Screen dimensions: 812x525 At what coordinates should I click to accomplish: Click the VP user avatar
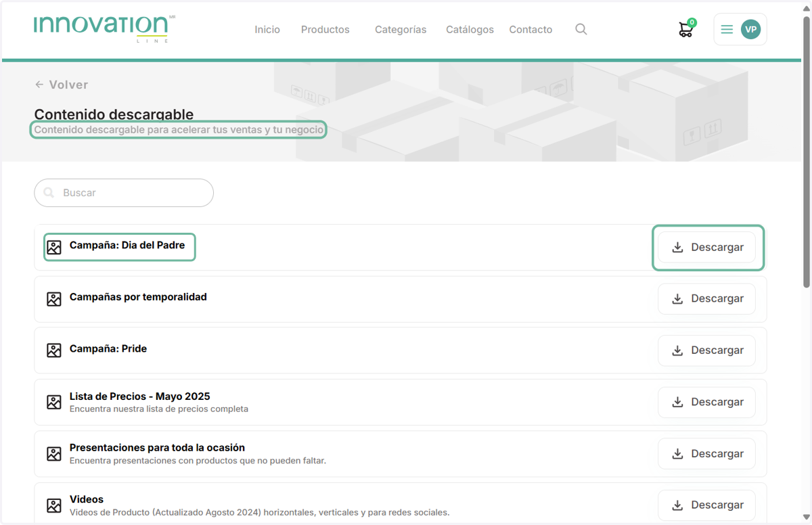[x=750, y=30]
